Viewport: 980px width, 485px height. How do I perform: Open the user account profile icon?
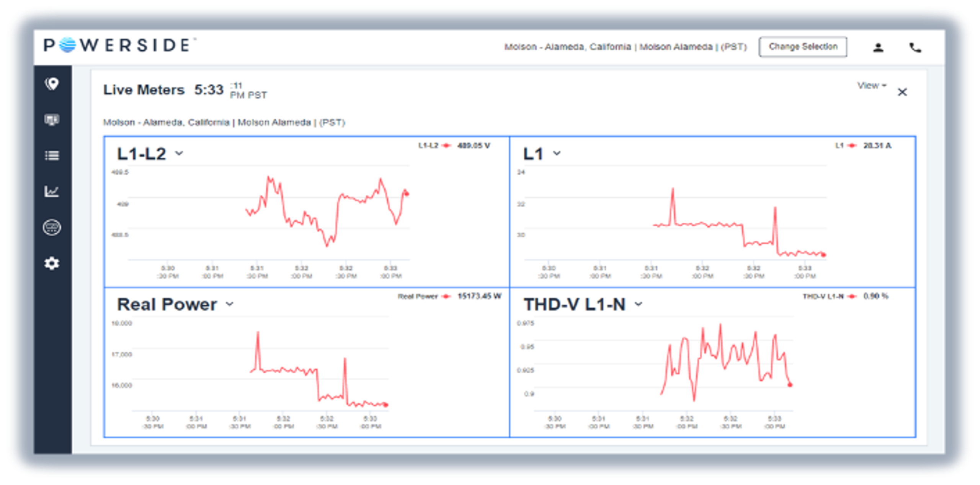click(x=878, y=47)
